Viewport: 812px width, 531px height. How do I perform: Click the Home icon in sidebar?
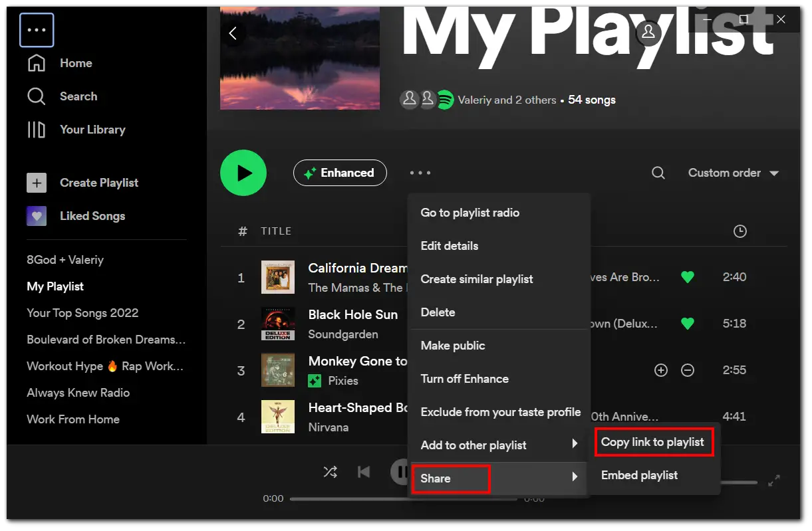[37, 63]
